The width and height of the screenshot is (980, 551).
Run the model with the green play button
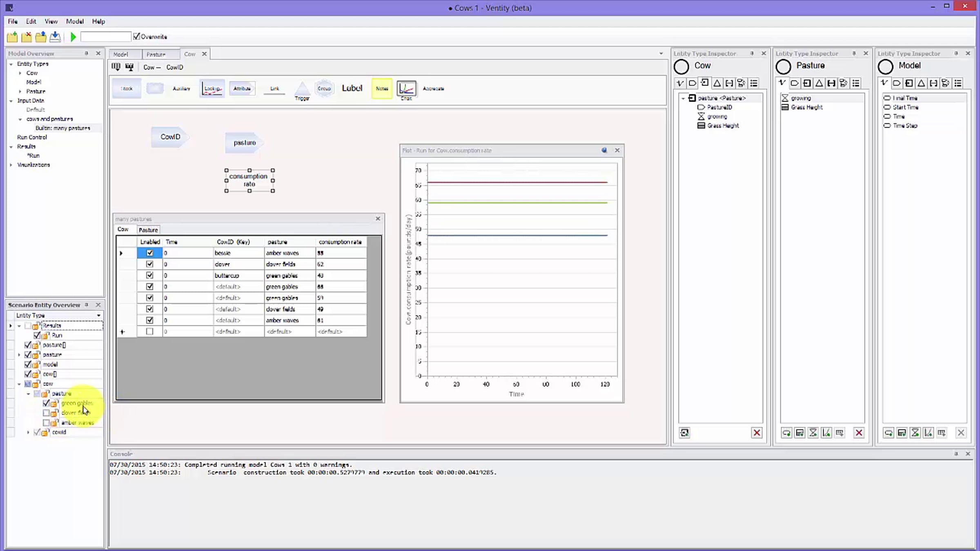73,37
